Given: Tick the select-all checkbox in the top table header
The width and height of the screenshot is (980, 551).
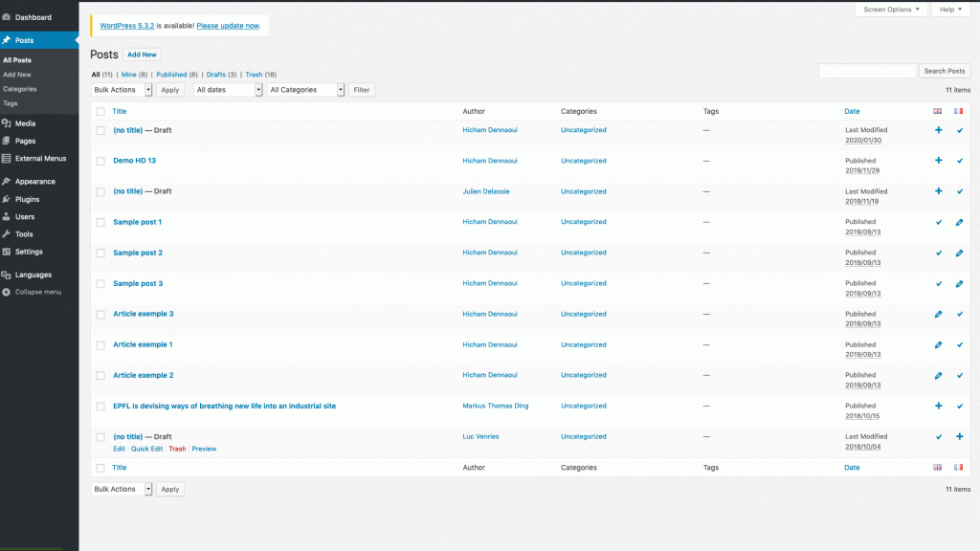Looking at the screenshot, I should pyautogui.click(x=100, y=112).
